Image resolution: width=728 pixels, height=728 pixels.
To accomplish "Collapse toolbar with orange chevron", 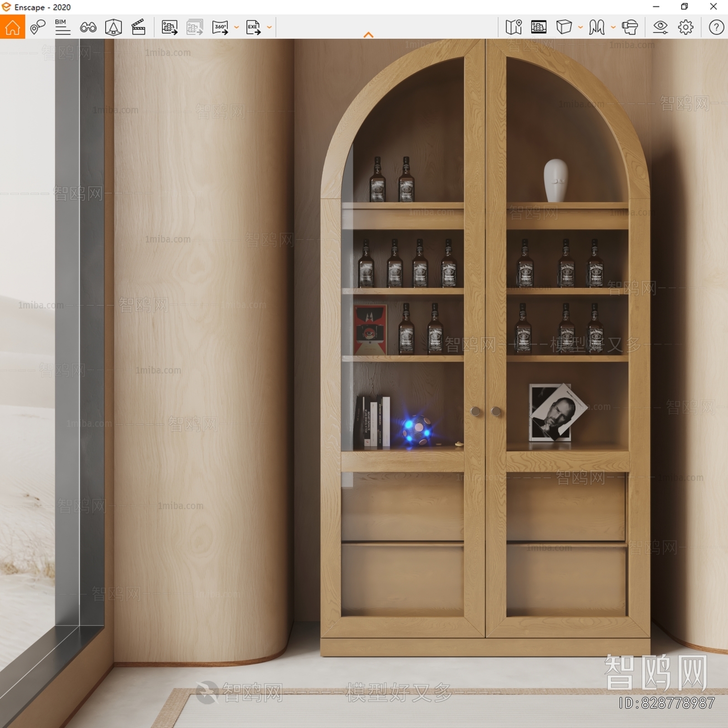I will point(369,35).
